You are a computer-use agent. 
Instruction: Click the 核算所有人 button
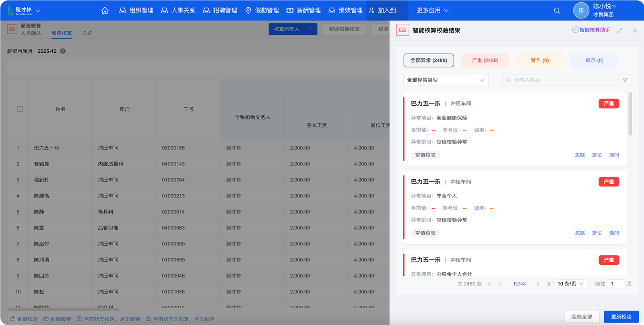(x=287, y=29)
